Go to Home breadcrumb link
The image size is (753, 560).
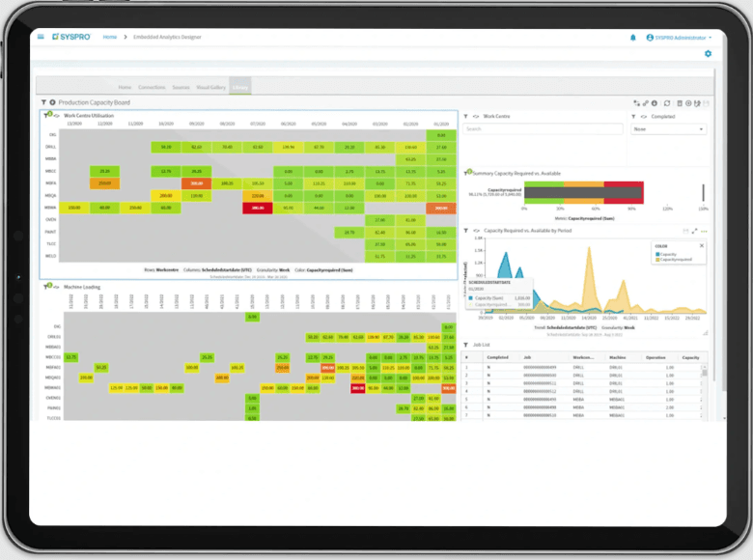[x=110, y=37]
